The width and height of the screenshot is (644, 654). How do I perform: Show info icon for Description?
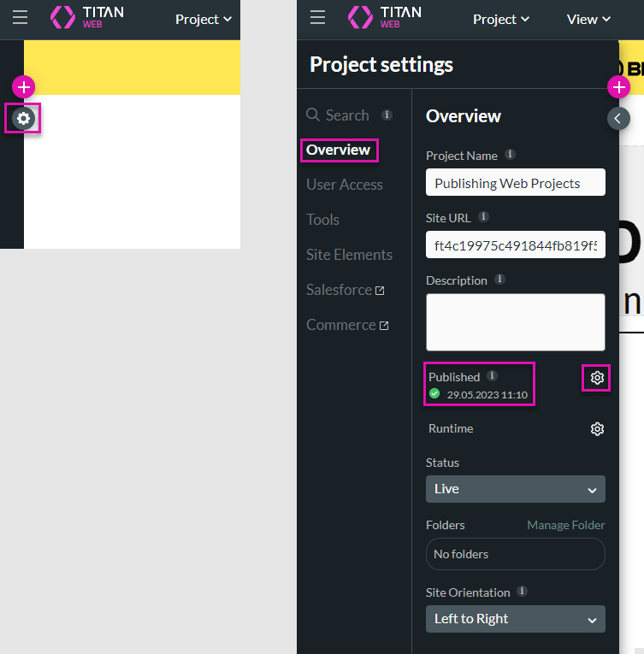click(x=499, y=279)
